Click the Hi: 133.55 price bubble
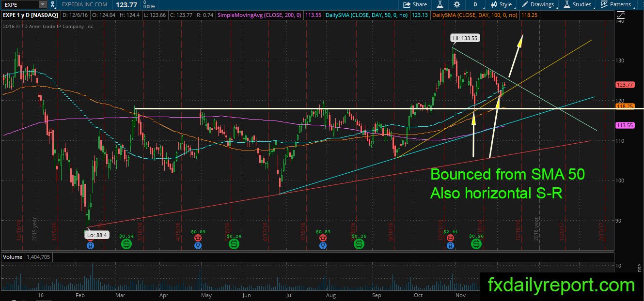Image resolution: width=644 pixels, height=301 pixels. (x=465, y=38)
